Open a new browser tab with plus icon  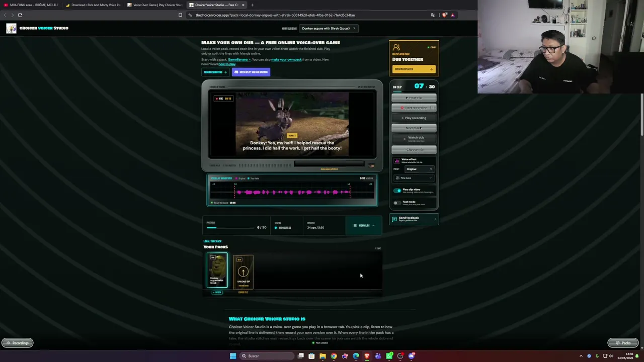tap(252, 5)
